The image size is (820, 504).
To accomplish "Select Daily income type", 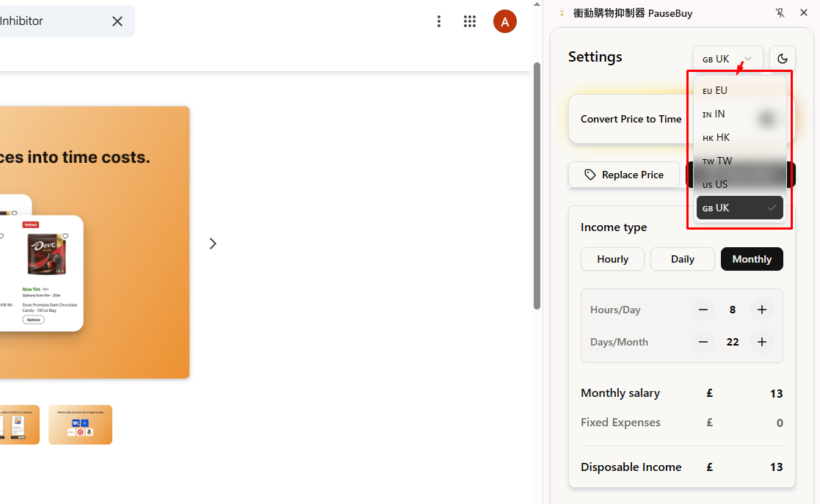I will click(682, 259).
